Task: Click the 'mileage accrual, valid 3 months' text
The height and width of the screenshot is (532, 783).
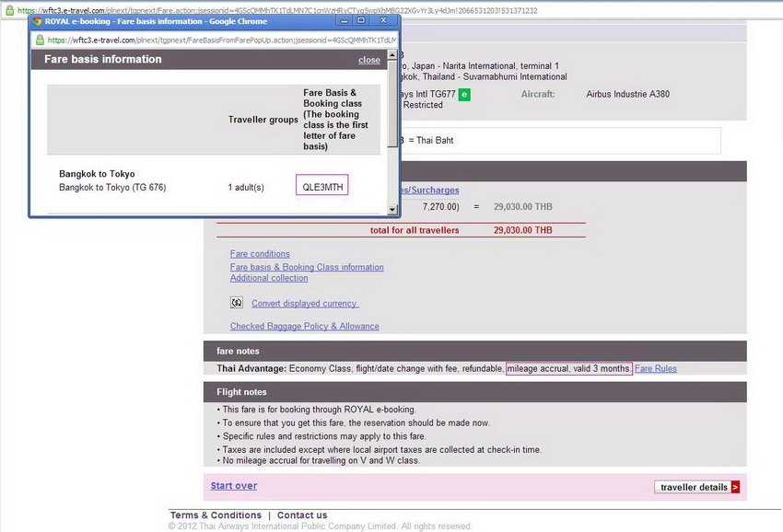Action: click(568, 368)
